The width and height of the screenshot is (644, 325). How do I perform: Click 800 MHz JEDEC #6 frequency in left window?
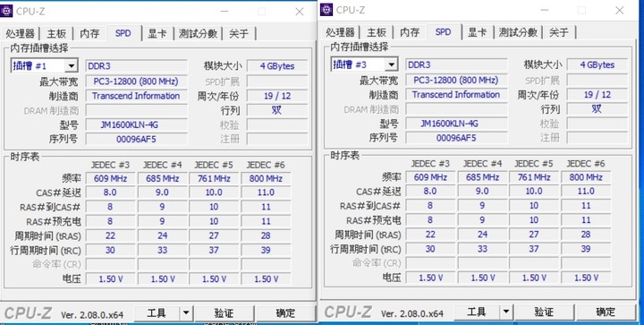point(266,178)
